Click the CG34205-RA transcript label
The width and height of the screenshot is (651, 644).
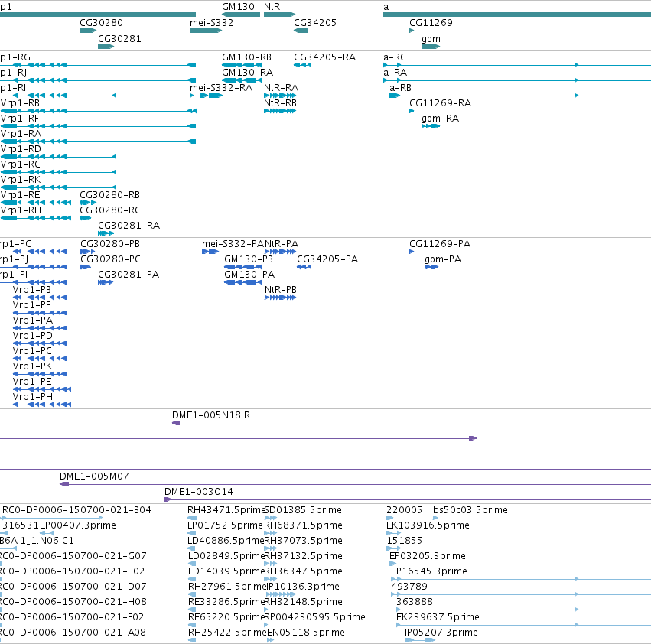(x=324, y=57)
